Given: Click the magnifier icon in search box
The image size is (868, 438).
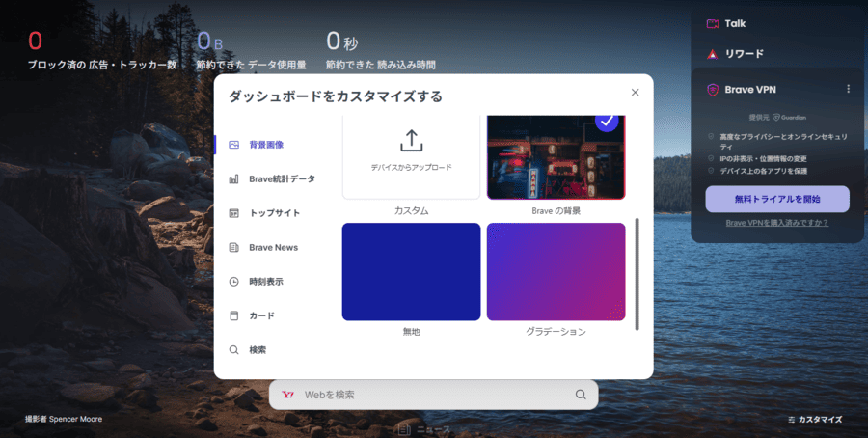Looking at the screenshot, I should click(581, 395).
